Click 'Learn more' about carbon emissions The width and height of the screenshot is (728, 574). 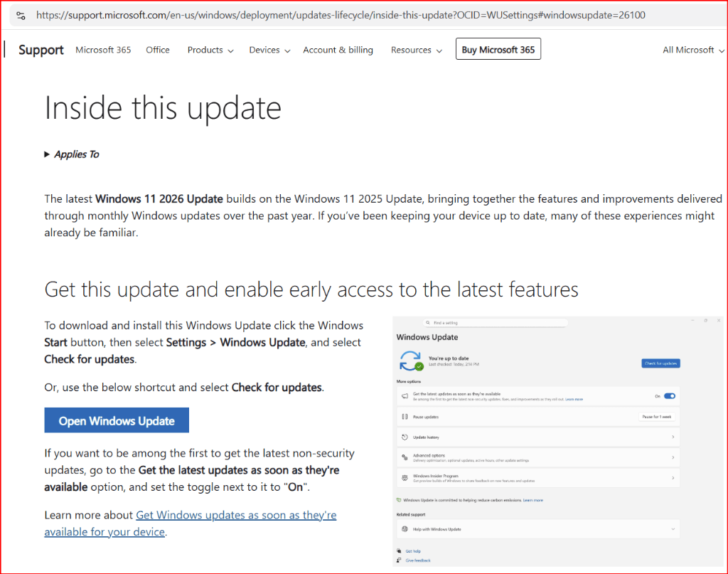[x=533, y=500]
